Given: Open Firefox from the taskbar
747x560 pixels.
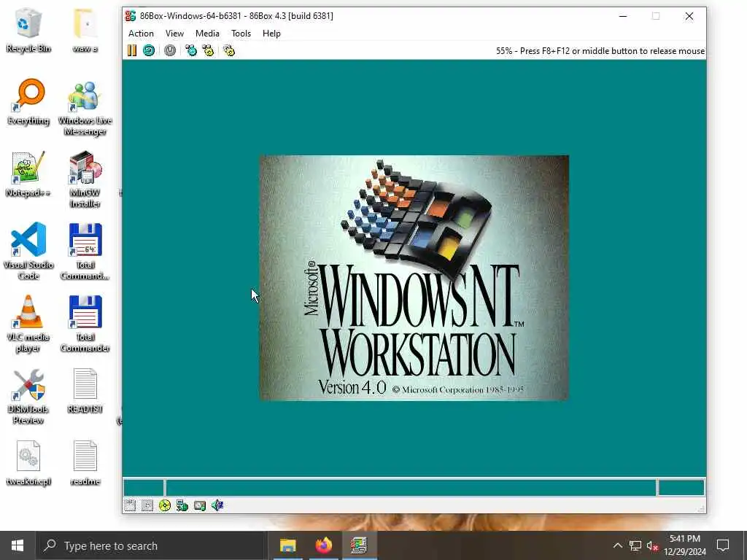Looking at the screenshot, I should click(323, 545).
